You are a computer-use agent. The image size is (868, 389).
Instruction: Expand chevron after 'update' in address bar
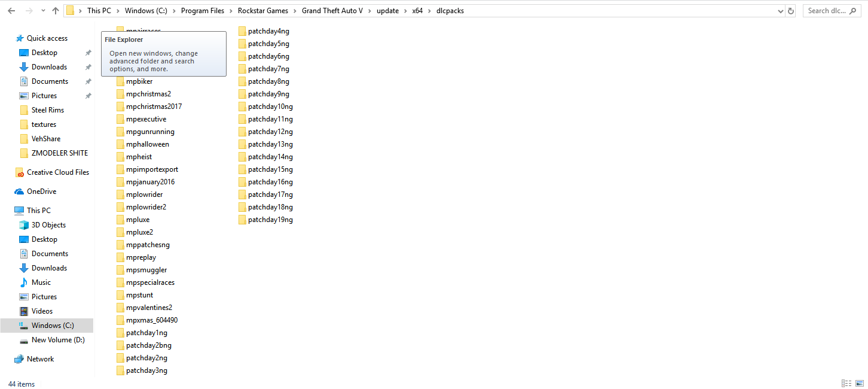[405, 11]
